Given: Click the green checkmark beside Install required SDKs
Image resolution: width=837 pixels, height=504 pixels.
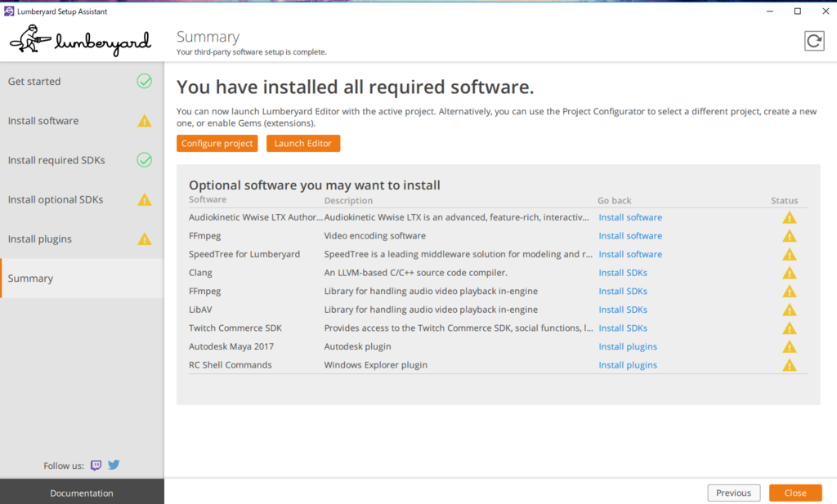Looking at the screenshot, I should tap(144, 160).
